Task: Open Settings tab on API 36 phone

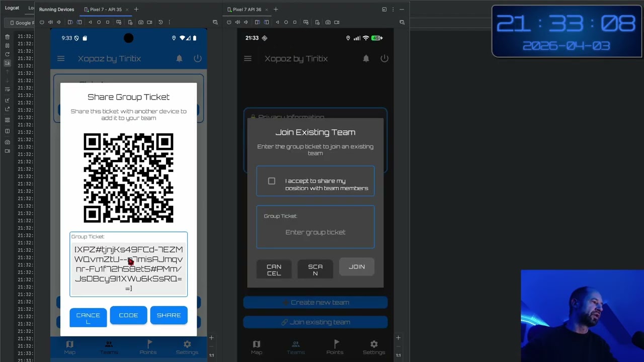Action: (x=374, y=347)
